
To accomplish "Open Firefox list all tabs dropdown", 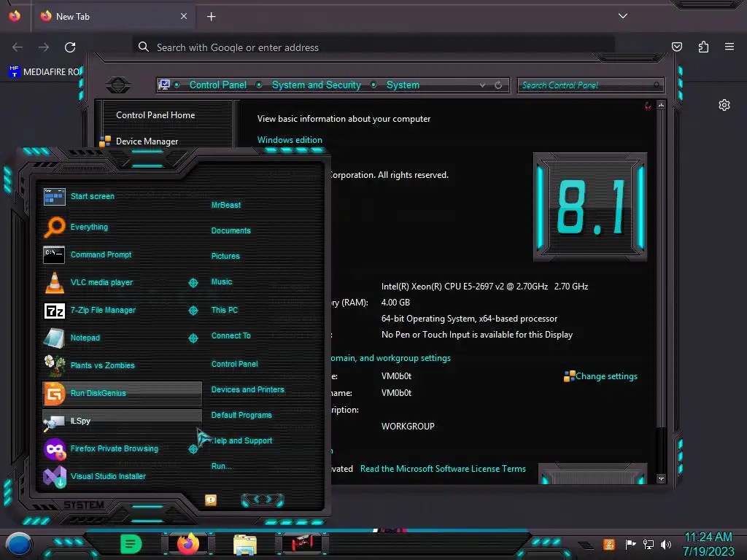I will [623, 16].
